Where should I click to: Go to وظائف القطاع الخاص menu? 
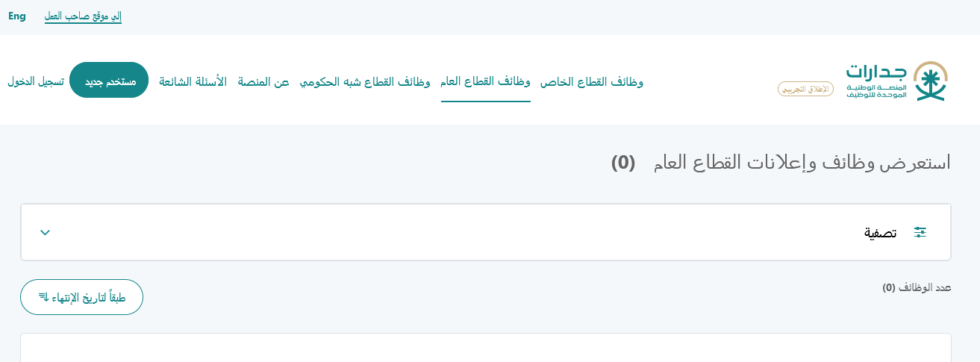592,81
